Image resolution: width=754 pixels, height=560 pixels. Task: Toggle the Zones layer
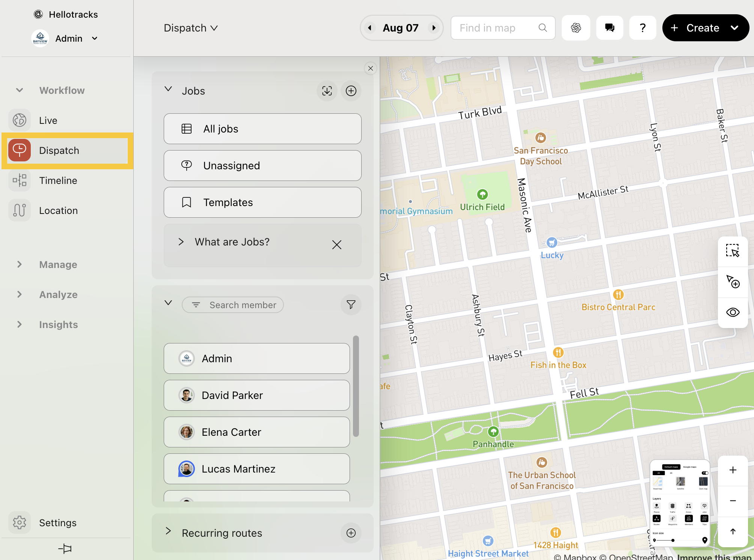click(689, 506)
